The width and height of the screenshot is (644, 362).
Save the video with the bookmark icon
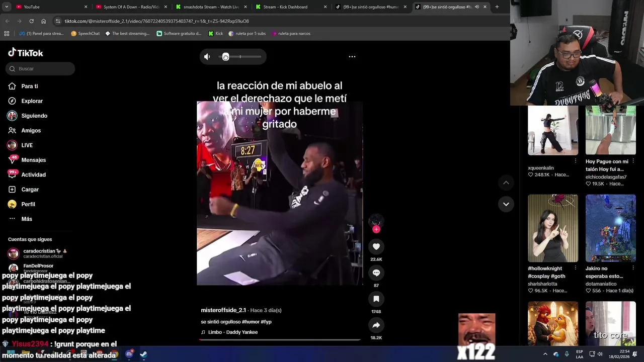[x=376, y=299]
